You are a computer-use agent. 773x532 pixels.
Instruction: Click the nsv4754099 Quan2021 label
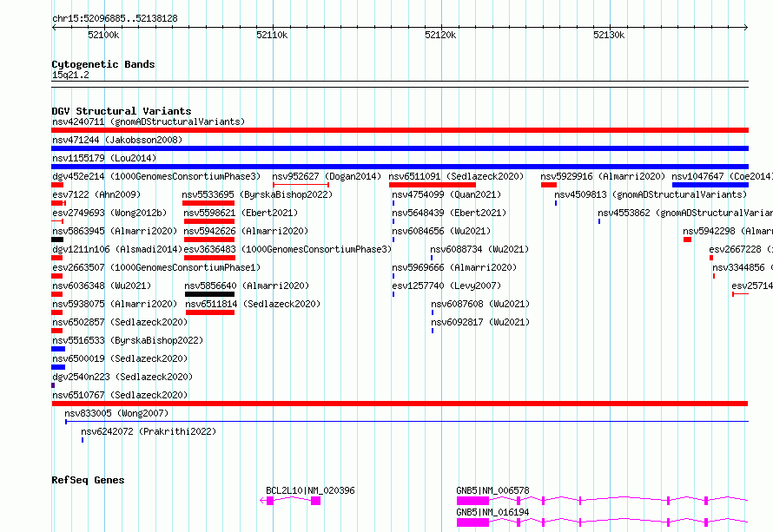[446, 194]
